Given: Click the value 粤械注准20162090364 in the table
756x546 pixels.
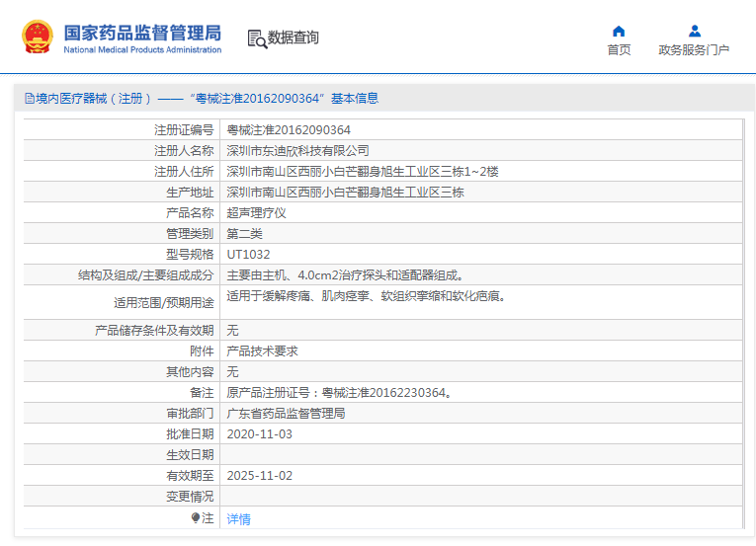Looking at the screenshot, I should tap(289, 130).
